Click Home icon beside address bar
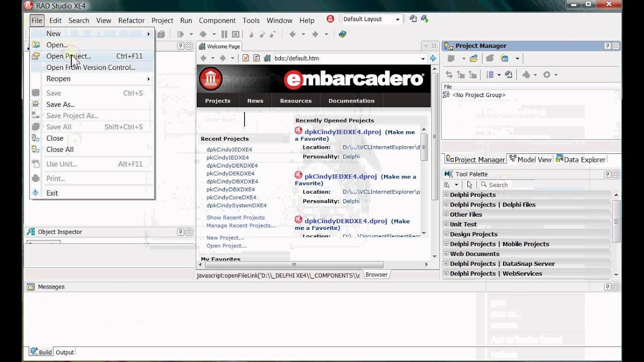Screen dimensions: 644x362 267,58
